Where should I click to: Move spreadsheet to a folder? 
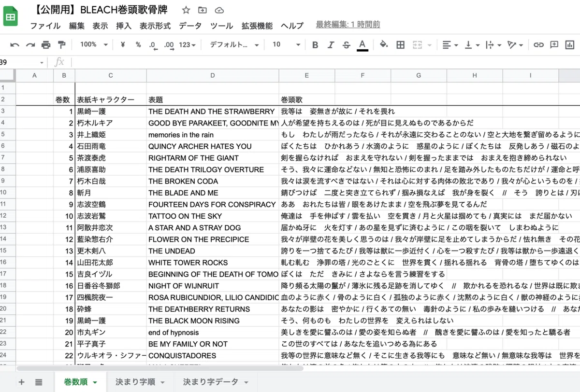pyautogui.click(x=202, y=10)
